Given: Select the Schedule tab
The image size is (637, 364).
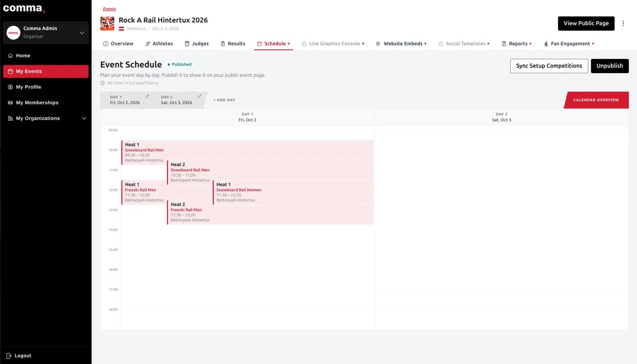Looking at the screenshot, I should click(274, 44).
